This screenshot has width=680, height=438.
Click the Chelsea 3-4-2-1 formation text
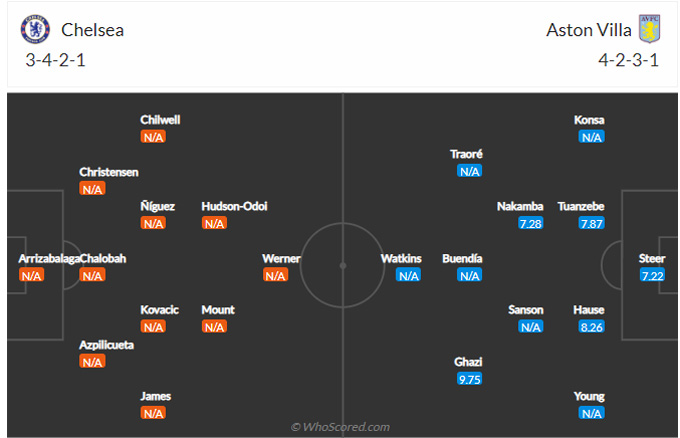[55, 60]
